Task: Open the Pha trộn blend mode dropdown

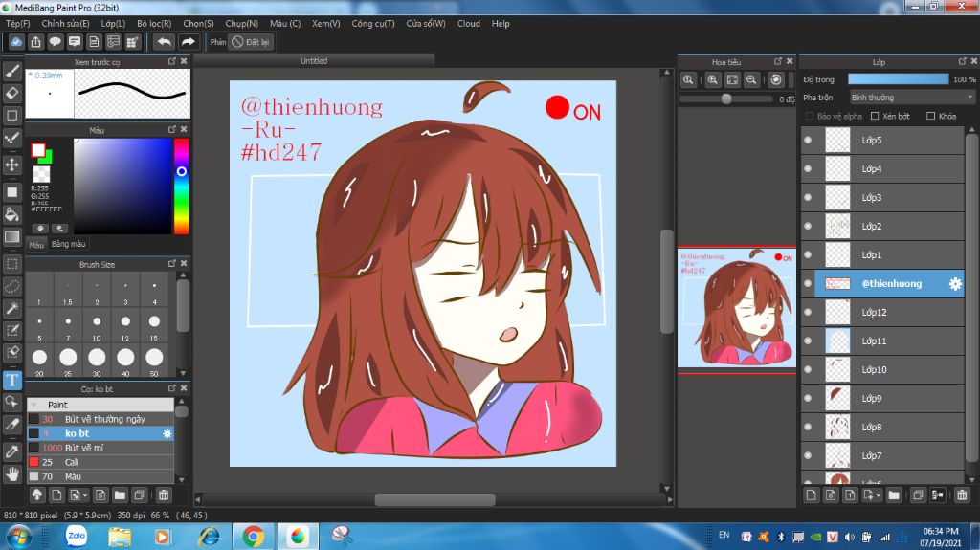Action: click(912, 98)
